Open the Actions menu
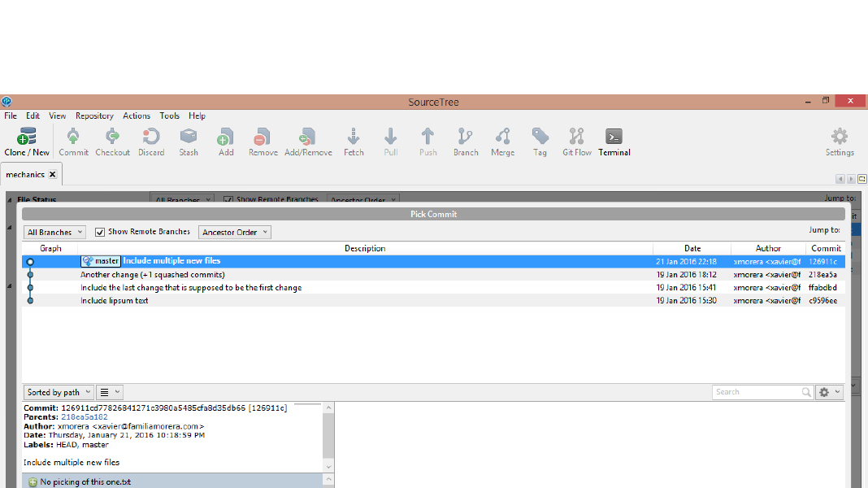This screenshot has width=868, height=488. (137, 115)
